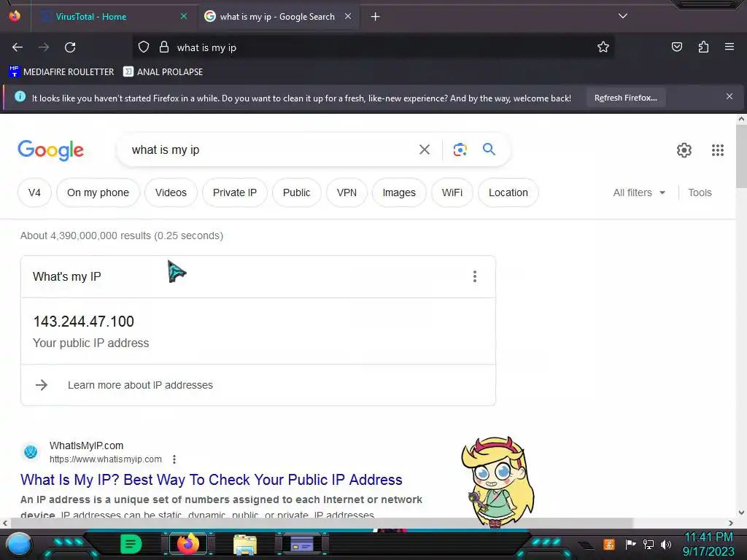
Task: Click the Refresh Firefox... button
Action: click(625, 98)
